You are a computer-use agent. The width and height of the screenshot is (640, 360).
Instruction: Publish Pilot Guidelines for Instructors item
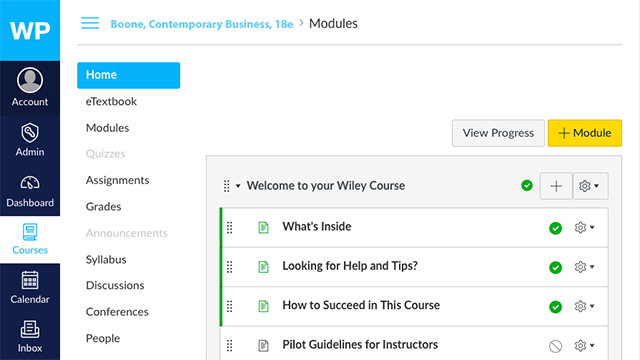[x=555, y=346]
